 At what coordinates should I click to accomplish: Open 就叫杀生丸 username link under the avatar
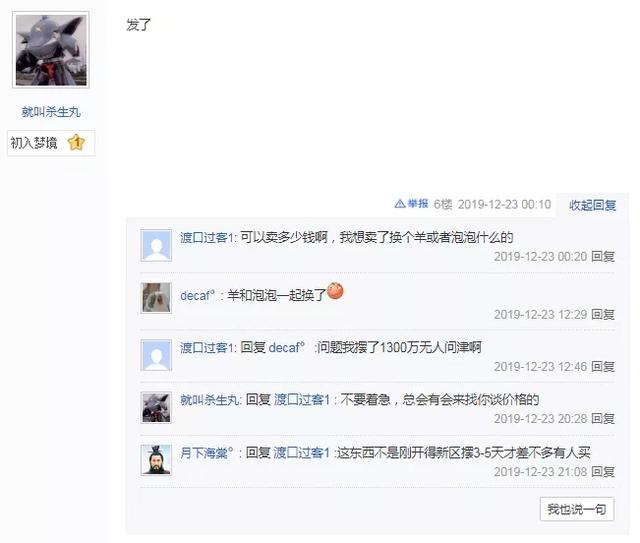[51, 112]
